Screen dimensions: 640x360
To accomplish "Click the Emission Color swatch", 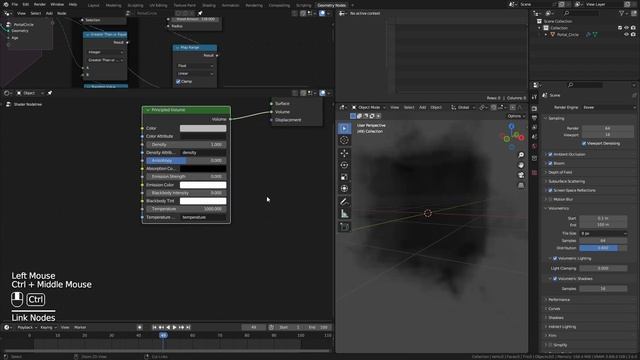I will click(203, 185).
